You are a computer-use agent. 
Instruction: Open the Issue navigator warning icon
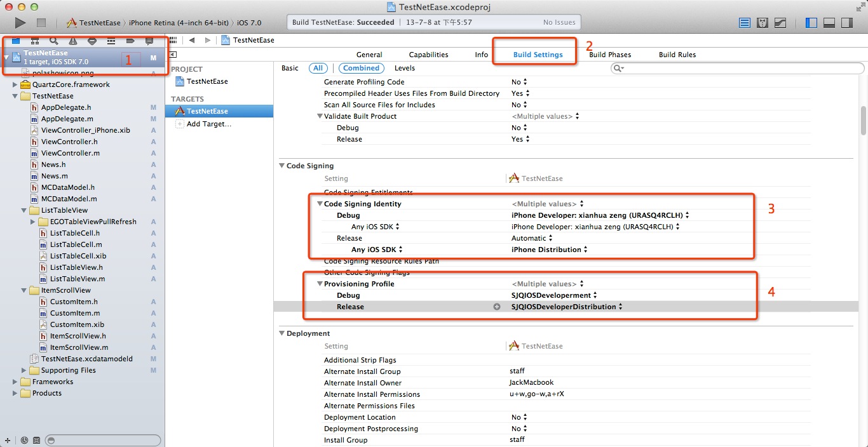pyautogui.click(x=73, y=41)
